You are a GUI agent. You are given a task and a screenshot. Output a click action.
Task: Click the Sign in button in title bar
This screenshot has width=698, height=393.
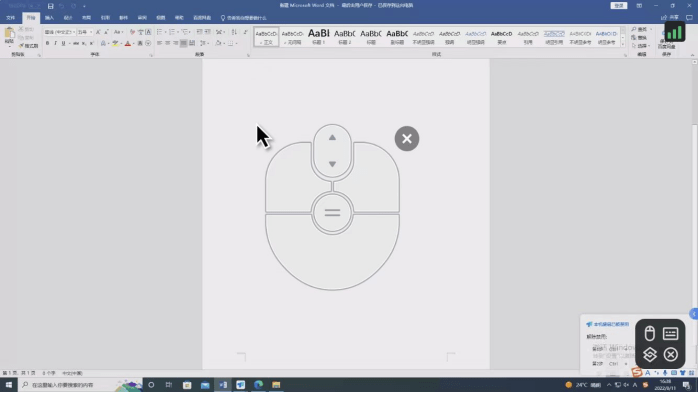click(x=619, y=6)
